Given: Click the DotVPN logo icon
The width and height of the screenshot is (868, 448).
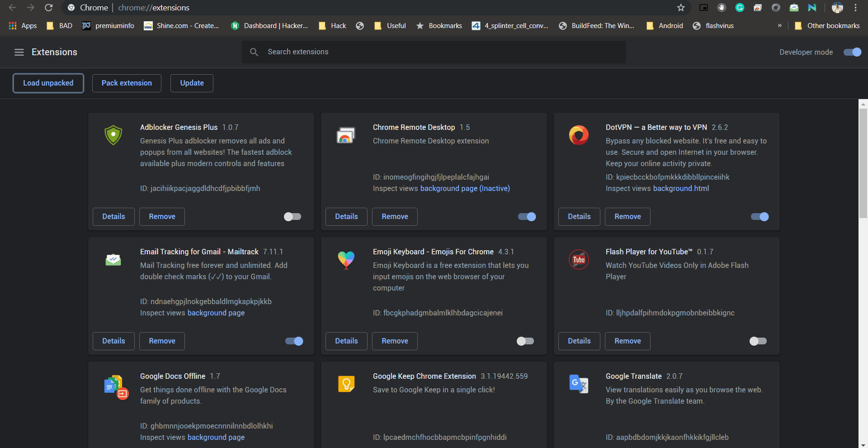Looking at the screenshot, I should coord(579,135).
